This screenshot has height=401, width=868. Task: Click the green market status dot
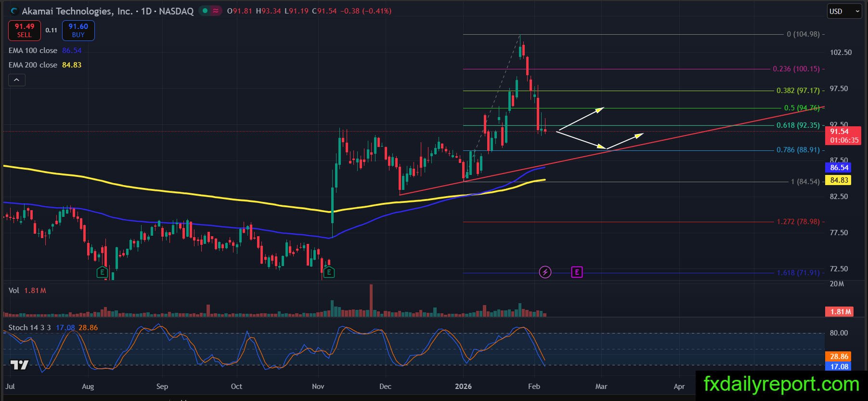coord(206,11)
